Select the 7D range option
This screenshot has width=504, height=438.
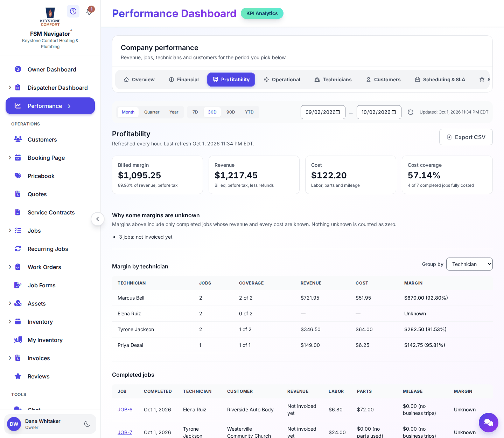[x=195, y=112]
